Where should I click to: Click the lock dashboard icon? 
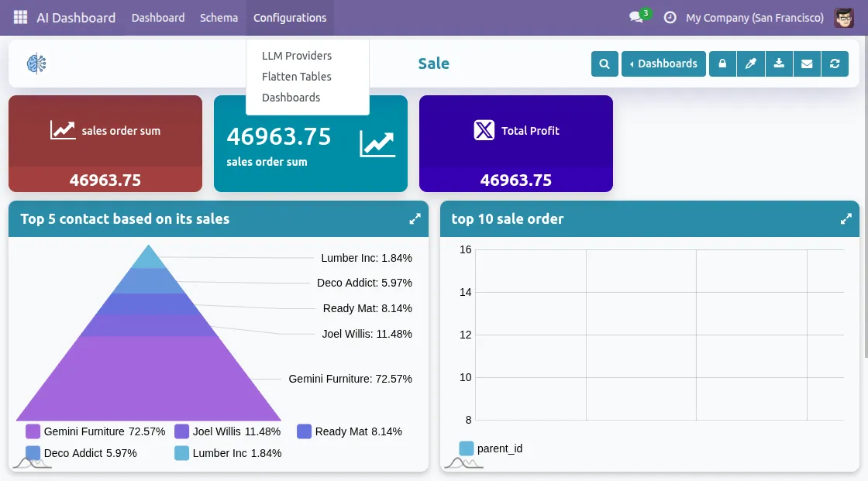tap(722, 64)
